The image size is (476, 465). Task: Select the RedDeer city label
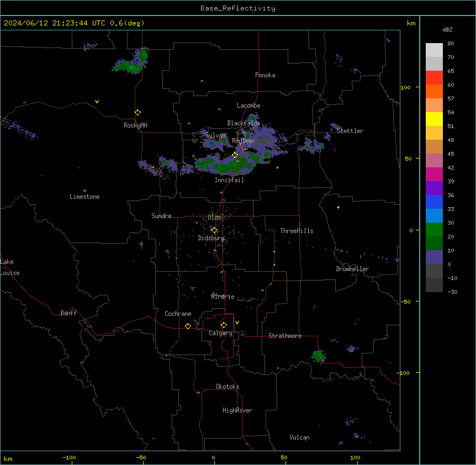tap(244, 141)
